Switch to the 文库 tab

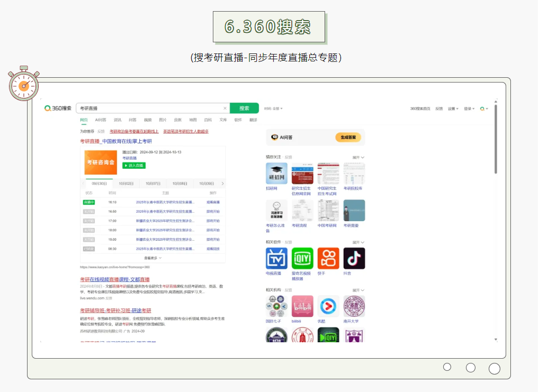(223, 120)
